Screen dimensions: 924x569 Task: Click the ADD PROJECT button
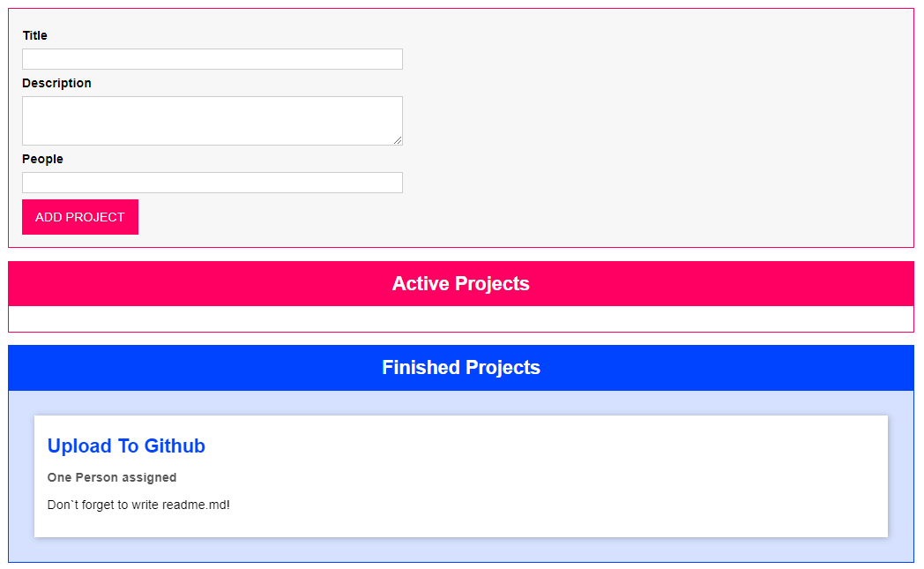pyautogui.click(x=79, y=216)
